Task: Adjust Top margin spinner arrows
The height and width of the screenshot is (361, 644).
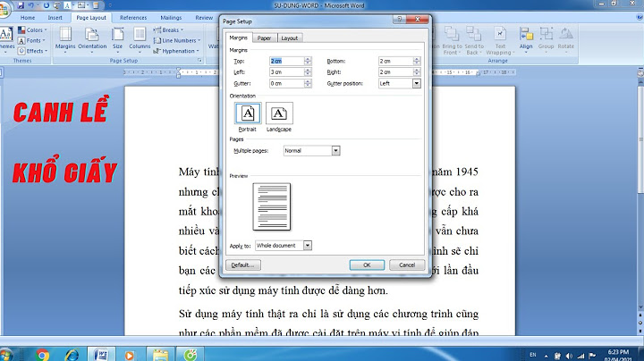Action: (x=308, y=61)
